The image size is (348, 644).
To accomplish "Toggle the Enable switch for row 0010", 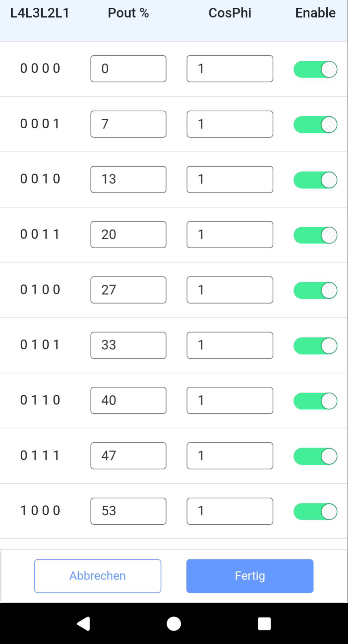I will [x=315, y=180].
